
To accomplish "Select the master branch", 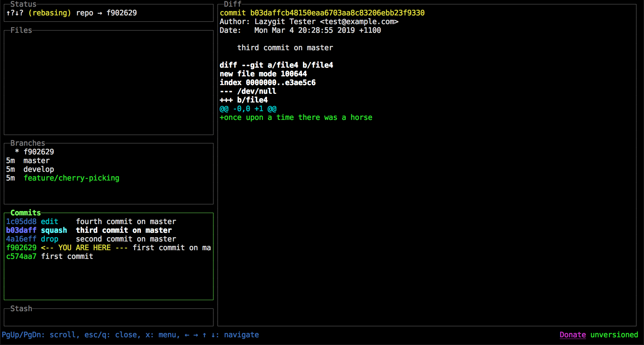I will [36, 160].
